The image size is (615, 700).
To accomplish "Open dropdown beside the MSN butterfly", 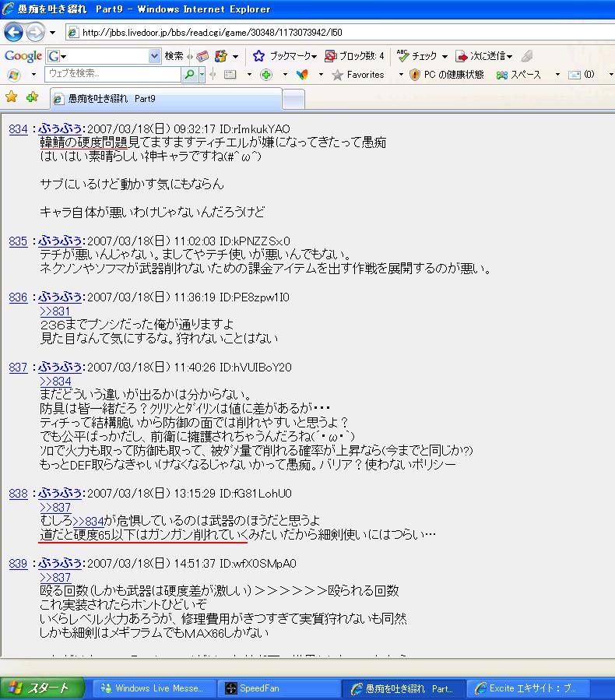I will coord(321,75).
